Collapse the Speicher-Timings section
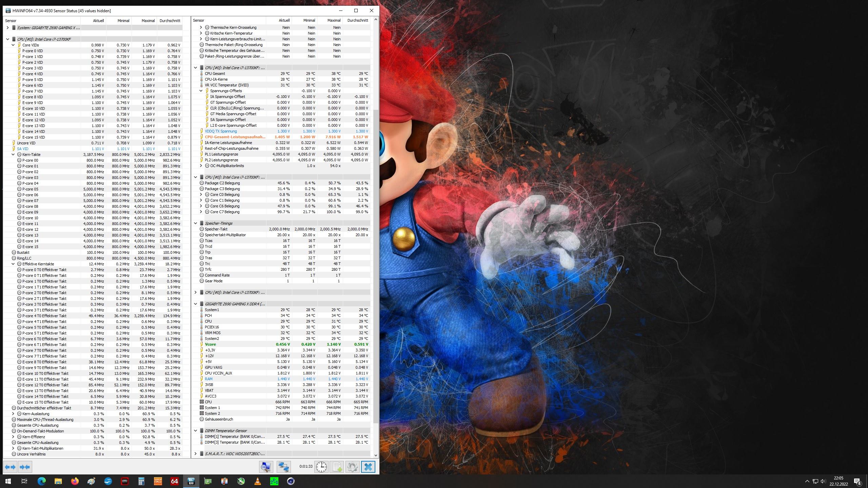 point(195,223)
